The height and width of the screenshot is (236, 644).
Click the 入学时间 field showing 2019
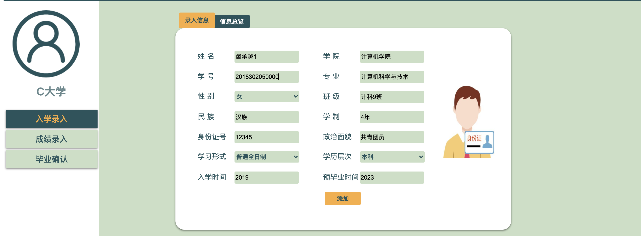pyautogui.click(x=267, y=177)
